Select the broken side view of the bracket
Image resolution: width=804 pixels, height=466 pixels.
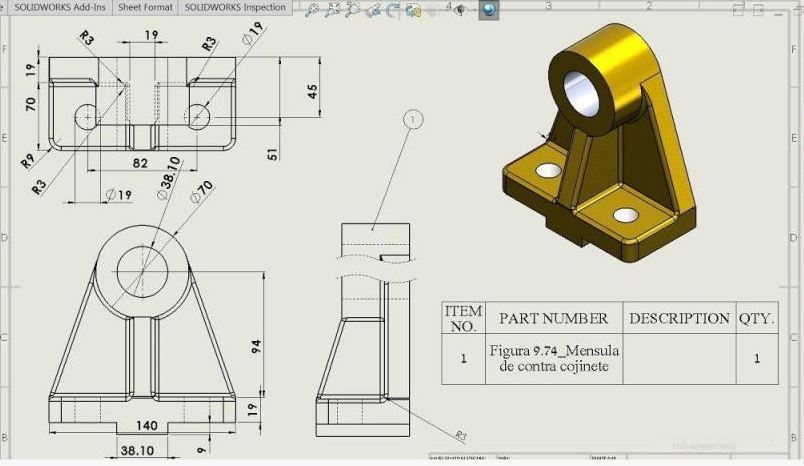pos(363,330)
